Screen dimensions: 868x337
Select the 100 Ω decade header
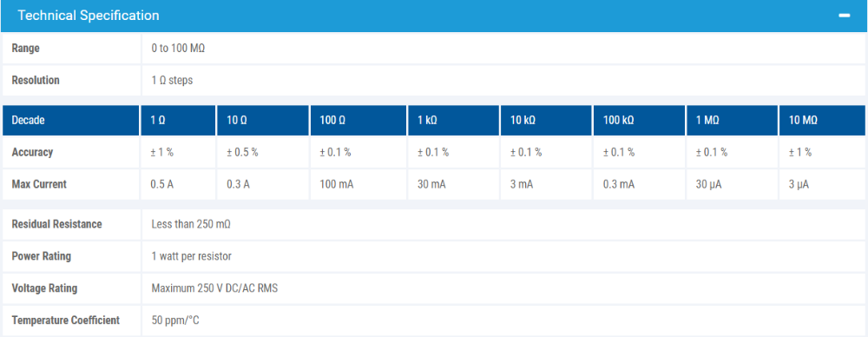click(358, 120)
